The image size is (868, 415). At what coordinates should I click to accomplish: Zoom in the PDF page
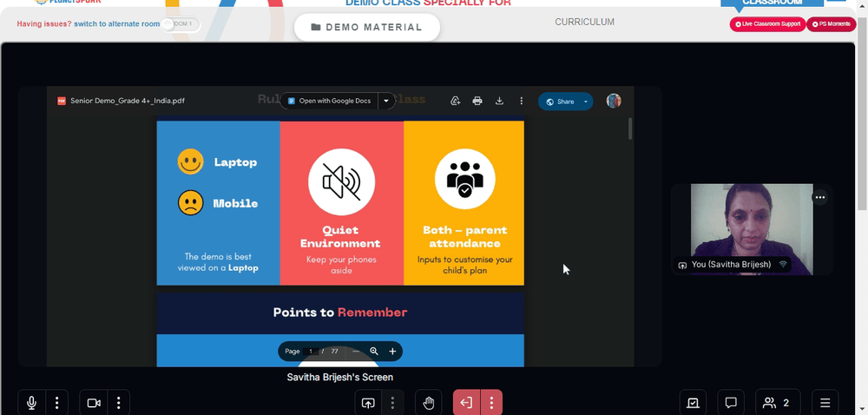(x=392, y=352)
